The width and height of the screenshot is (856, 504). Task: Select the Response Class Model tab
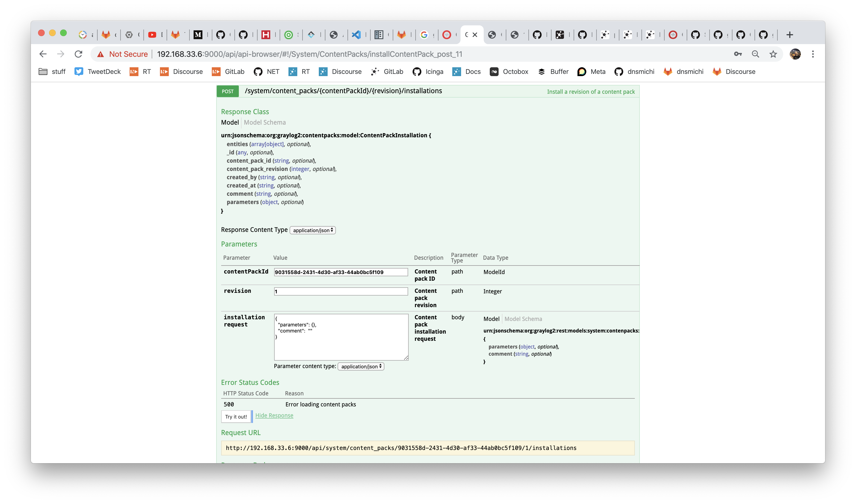coord(230,122)
